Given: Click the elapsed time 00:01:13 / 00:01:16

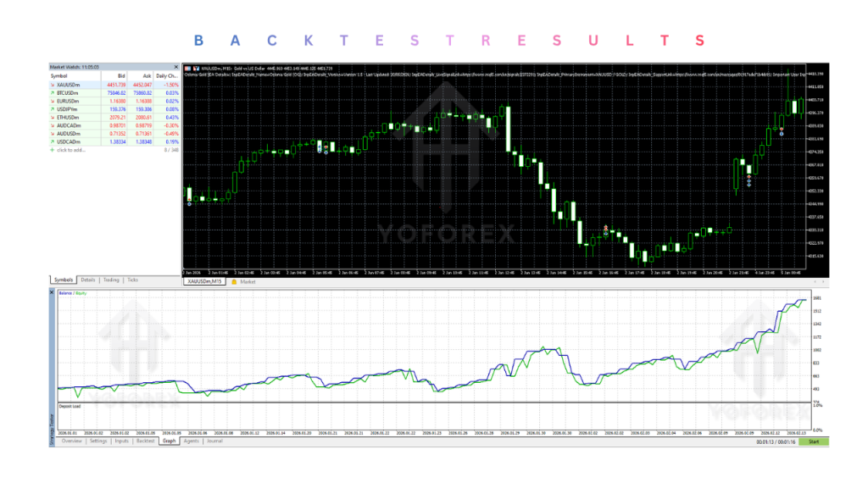Looking at the screenshot, I should [776, 442].
